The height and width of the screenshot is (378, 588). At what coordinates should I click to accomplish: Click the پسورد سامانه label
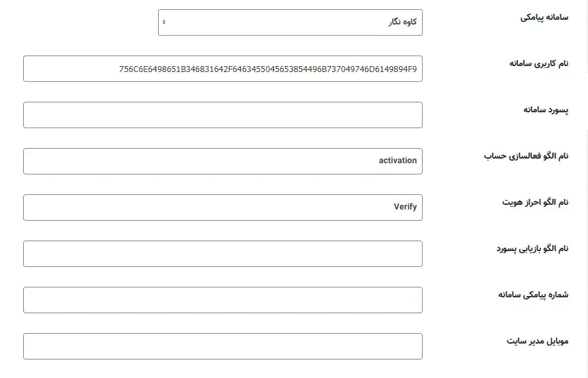tap(545, 110)
